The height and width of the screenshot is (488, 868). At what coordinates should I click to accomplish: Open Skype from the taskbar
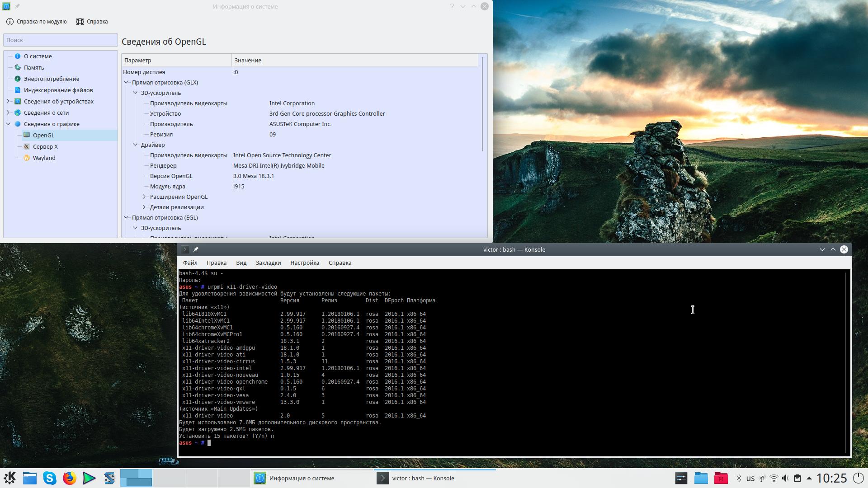49,478
